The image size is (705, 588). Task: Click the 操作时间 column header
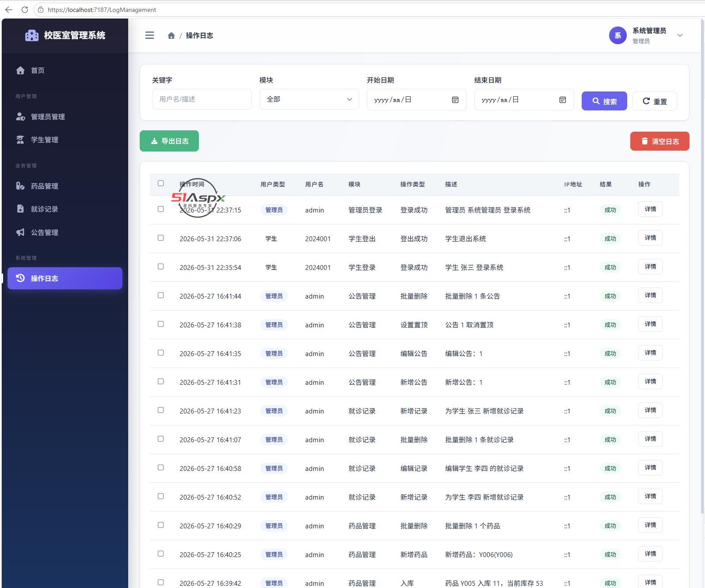click(192, 184)
